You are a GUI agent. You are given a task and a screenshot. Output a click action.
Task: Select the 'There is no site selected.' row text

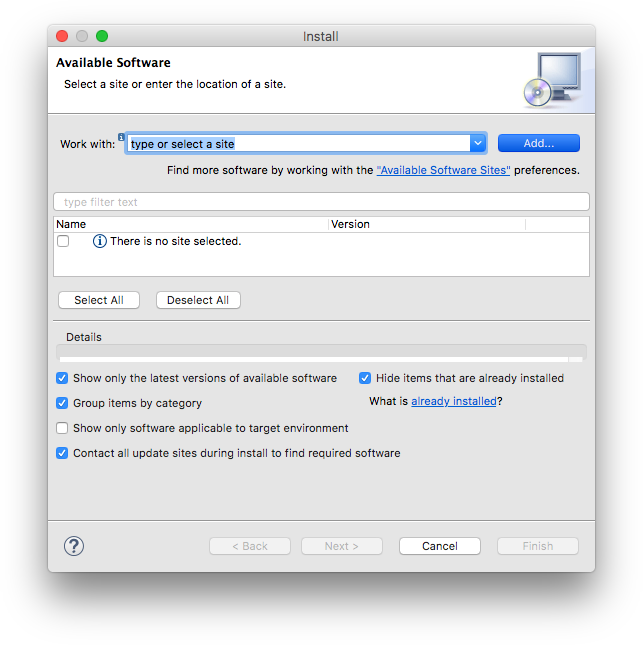pyautogui.click(x=176, y=241)
